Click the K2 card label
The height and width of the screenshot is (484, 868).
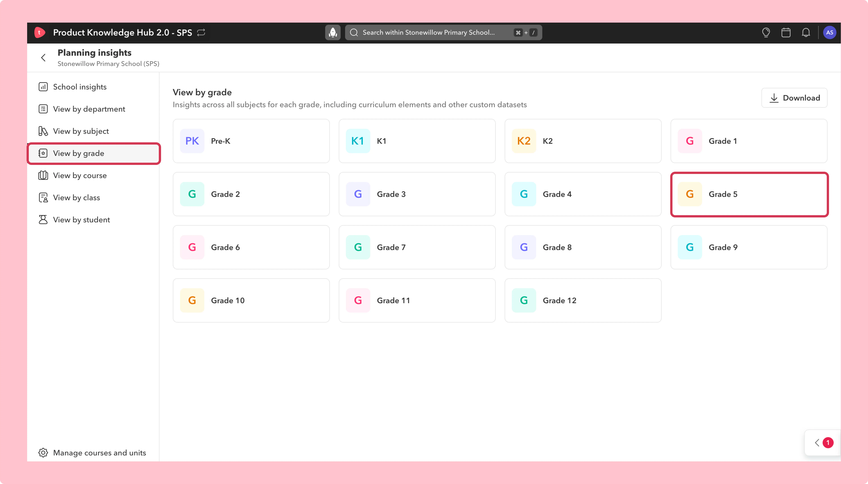pos(548,141)
